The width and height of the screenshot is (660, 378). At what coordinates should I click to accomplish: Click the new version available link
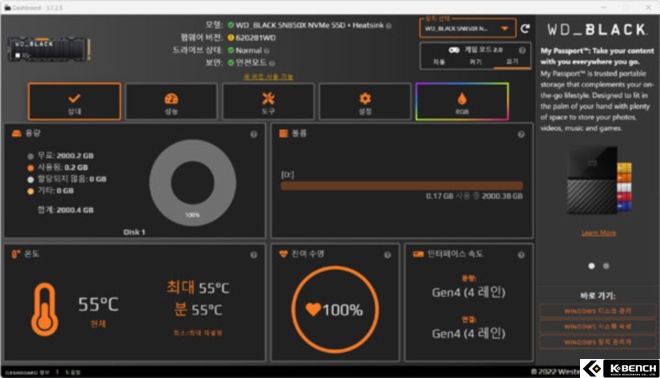pyautogui.click(x=268, y=77)
